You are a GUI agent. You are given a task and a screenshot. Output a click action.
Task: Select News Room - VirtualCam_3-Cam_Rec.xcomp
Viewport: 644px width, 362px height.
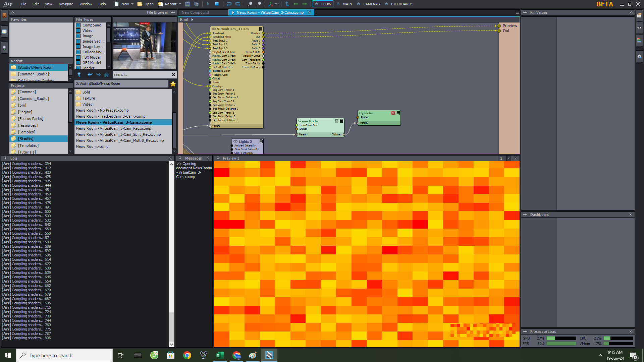coord(113,128)
